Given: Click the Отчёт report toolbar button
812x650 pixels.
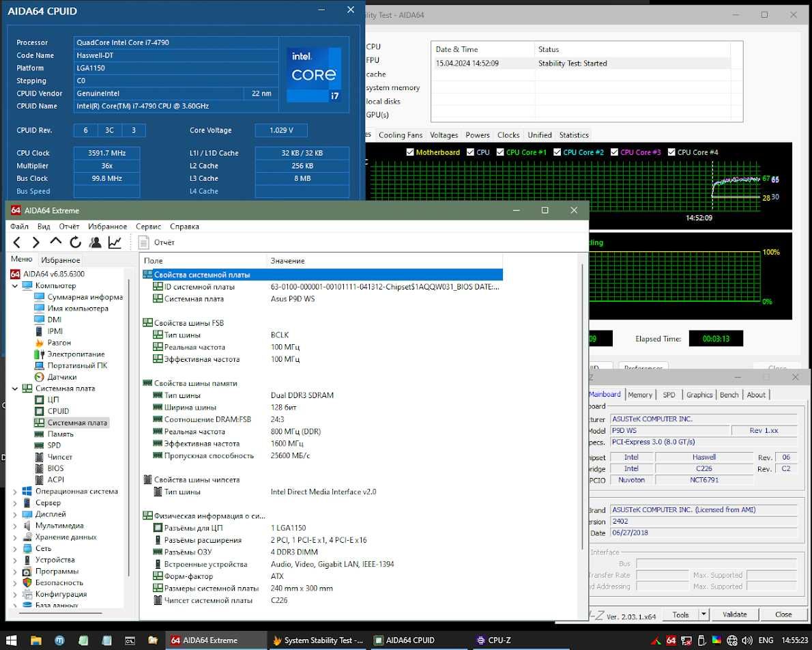Looking at the screenshot, I should point(157,242).
